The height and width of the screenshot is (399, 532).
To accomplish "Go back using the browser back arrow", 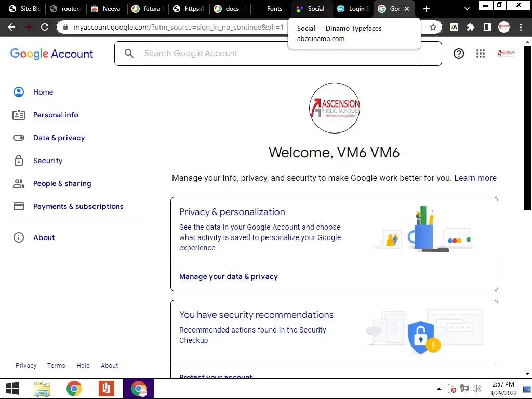I will tap(11, 27).
